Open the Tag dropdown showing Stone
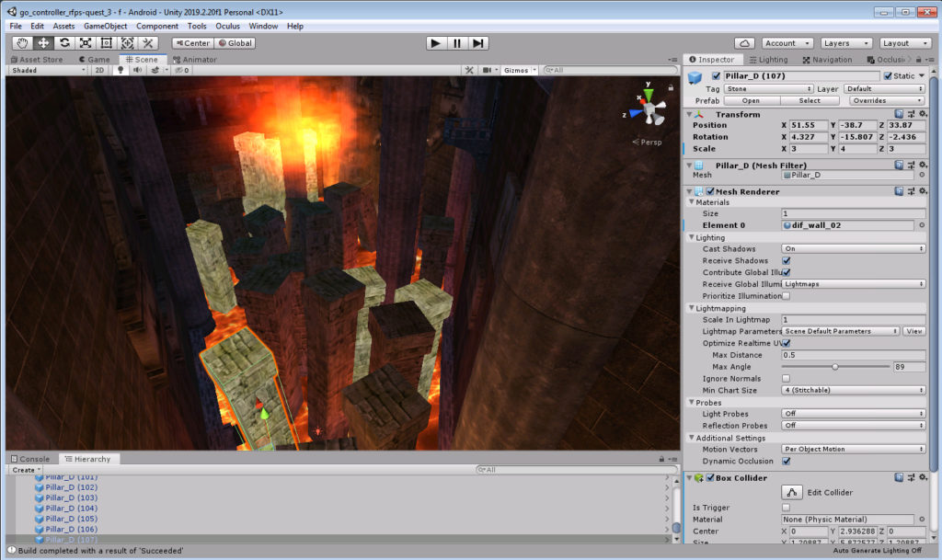Image resolution: width=942 pixels, height=560 pixels. point(768,89)
